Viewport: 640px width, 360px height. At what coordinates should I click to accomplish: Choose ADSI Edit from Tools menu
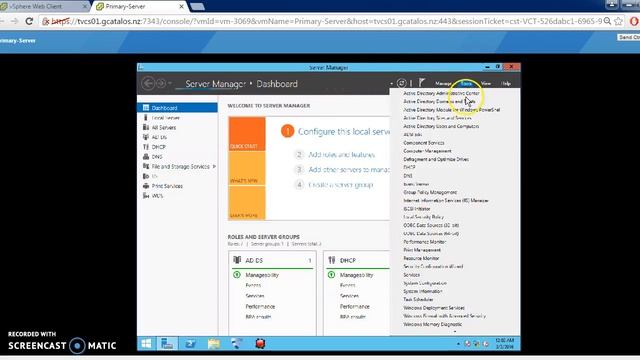[413, 134]
